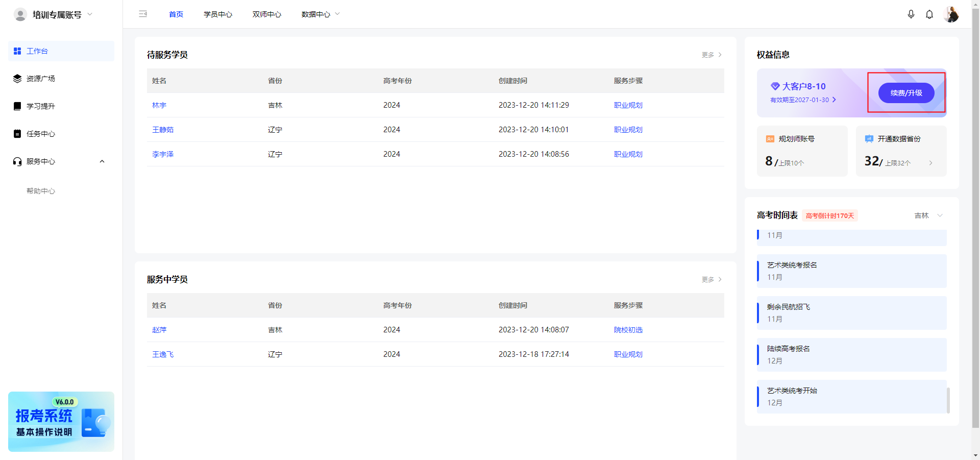Open the 任务中心 task center
980x460 pixels.
pyautogui.click(x=40, y=133)
